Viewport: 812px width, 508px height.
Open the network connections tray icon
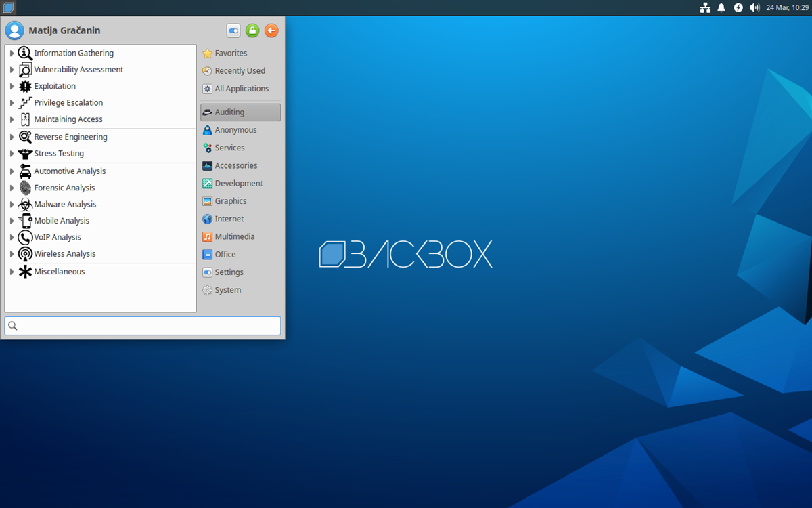coord(705,7)
